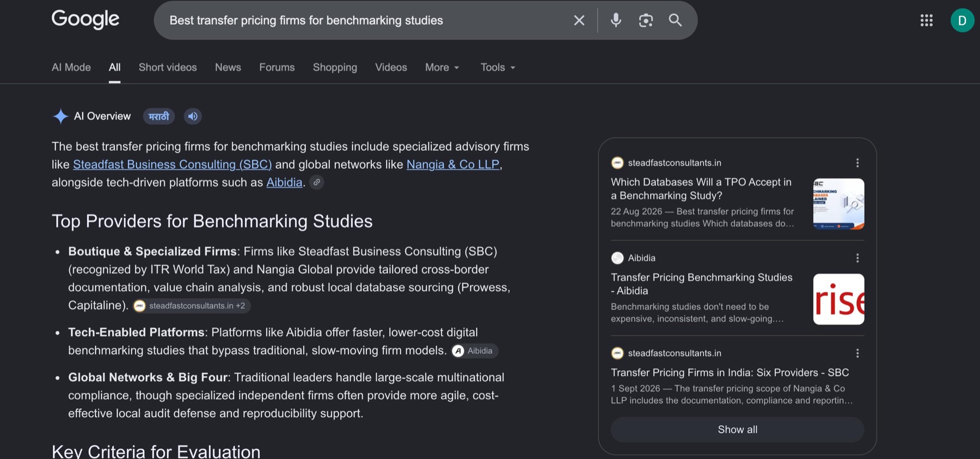This screenshot has width=980, height=459.
Task: Click steadfastconsultants.in favicon on first source card
Action: (x=617, y=163)
